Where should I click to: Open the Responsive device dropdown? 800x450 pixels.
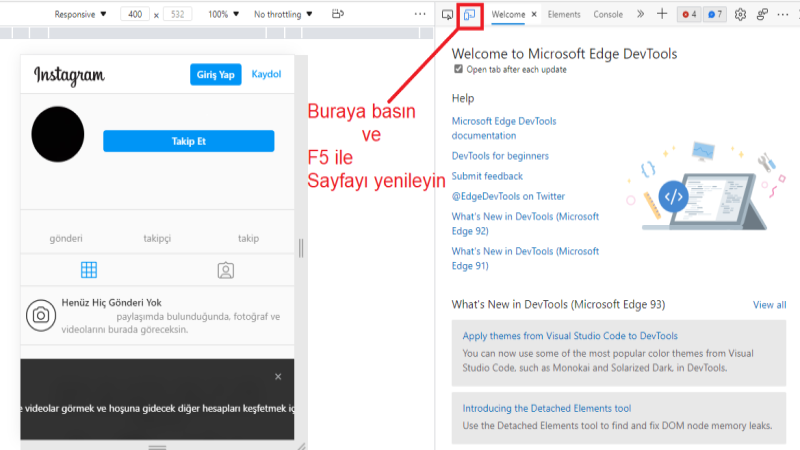click(x=80, y=14)
